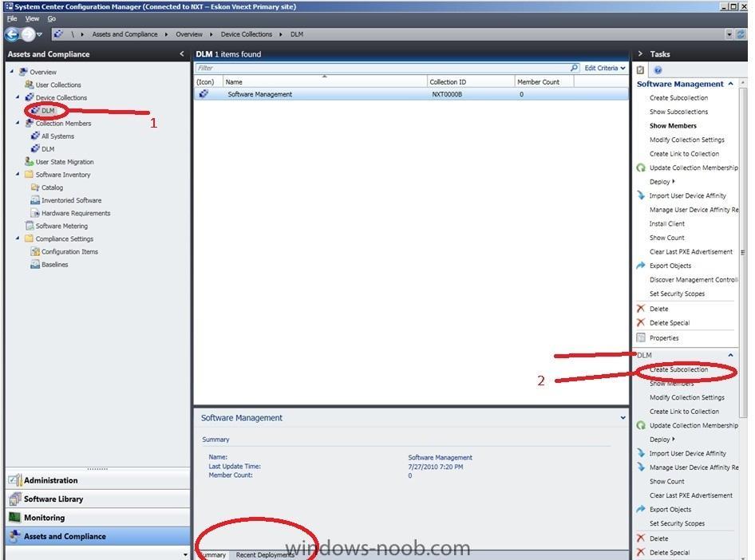Collapse the Overview tree node
Image resolution: width=755 pixels, height=560 pixels.
click(x=12, y=71)
